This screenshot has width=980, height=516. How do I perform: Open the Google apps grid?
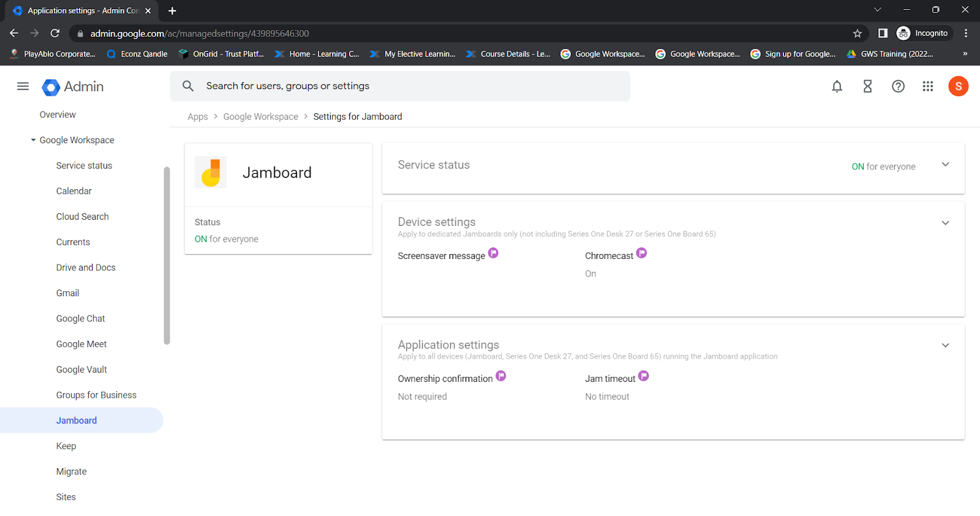(x=928, y=86)
